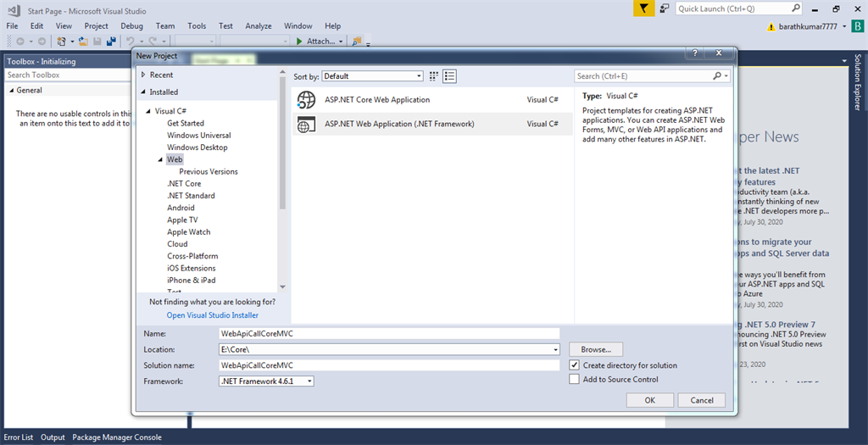Click the project Name input field
Viewport: 868px width, 445px height.
point(390,334)
